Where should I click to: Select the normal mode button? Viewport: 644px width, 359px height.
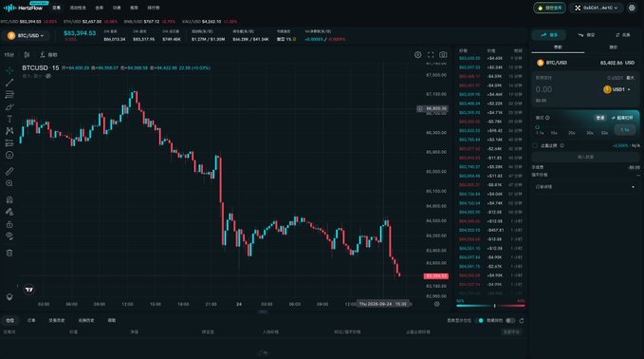[x=600, y=118]
